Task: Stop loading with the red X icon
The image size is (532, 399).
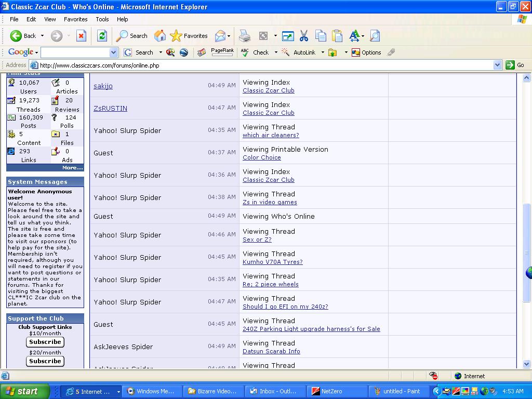Action: [81, 36]
